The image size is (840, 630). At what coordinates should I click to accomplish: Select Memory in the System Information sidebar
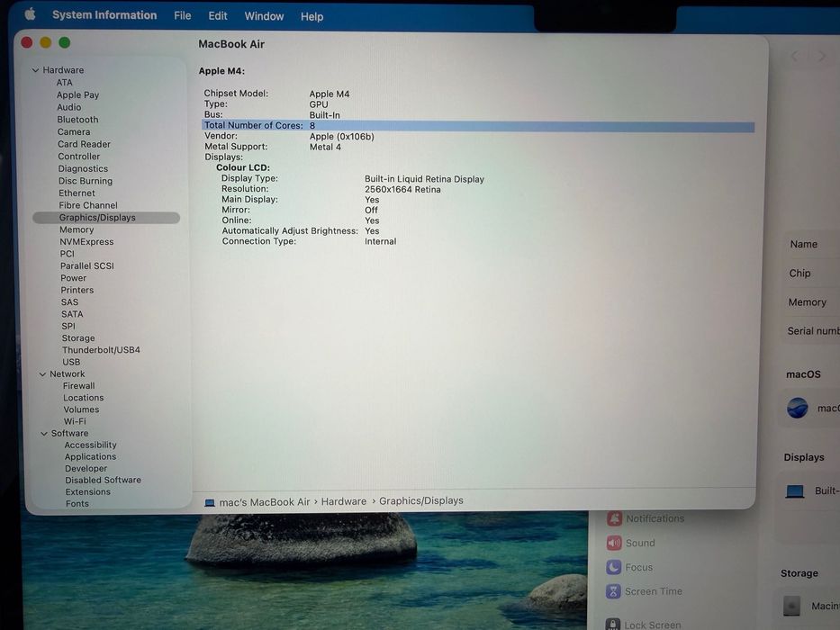(x=77, y=229)
